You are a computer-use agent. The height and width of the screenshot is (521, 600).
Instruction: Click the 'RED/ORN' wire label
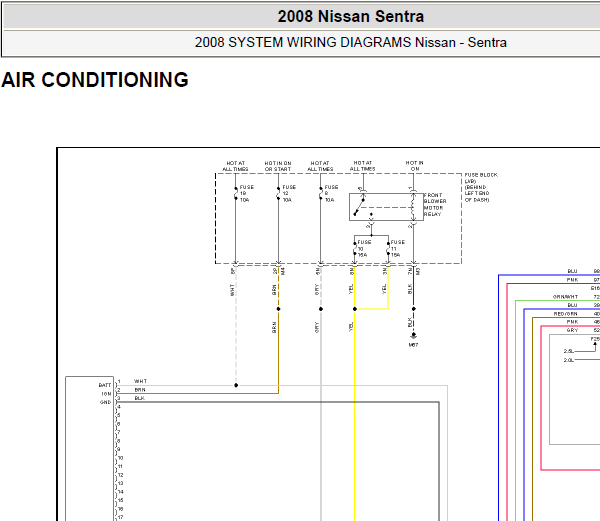566,314
